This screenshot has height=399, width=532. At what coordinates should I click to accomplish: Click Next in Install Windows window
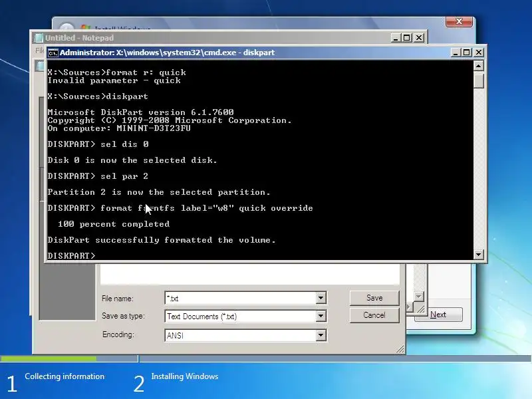pyautogui.click(x=438, y=315)
